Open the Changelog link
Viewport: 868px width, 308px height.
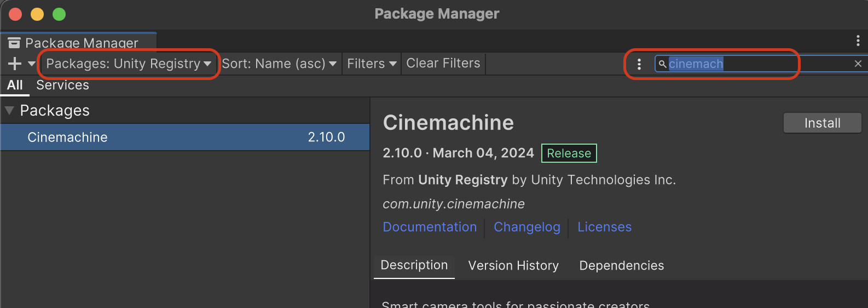[527, 227]
